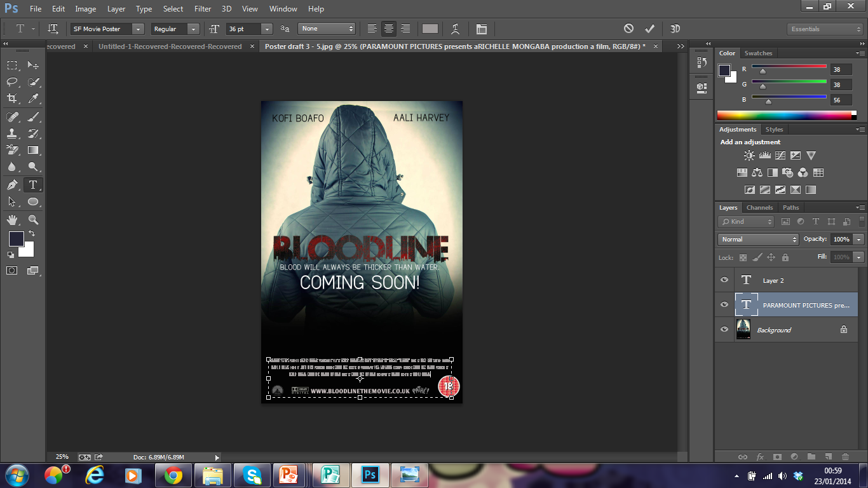
Task: Open the Curves adjustment icon
Action: (780, 155)
